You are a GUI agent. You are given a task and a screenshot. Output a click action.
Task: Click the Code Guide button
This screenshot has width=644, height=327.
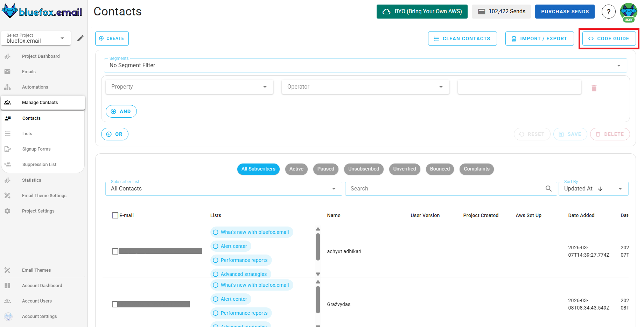pos(609,39)
